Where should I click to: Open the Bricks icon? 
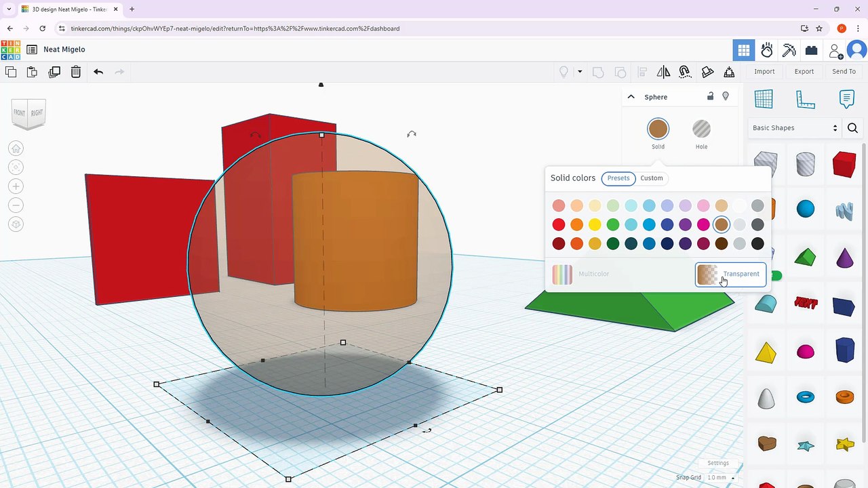pos(811,50)
